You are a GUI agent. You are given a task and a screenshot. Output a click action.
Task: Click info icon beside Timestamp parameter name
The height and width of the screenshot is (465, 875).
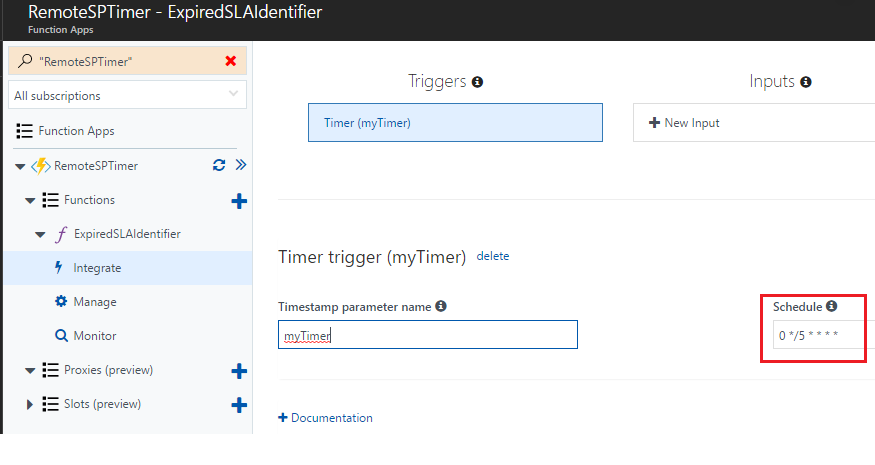(441, 306)
